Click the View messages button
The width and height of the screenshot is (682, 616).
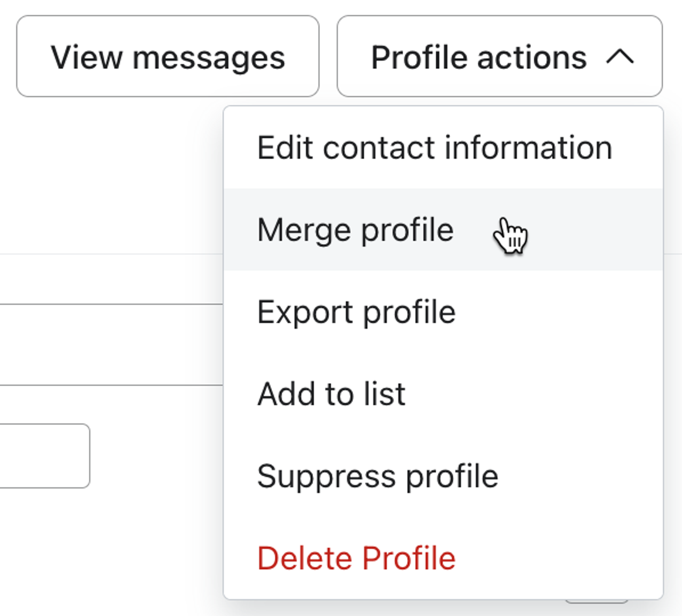pyautogui.click(x=168, y=56)
